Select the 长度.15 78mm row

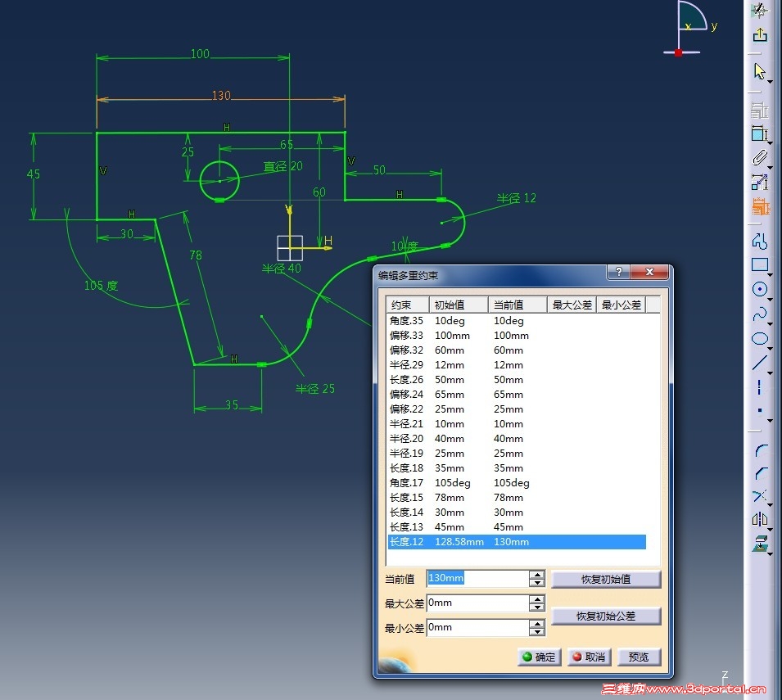tap(517, 498)
